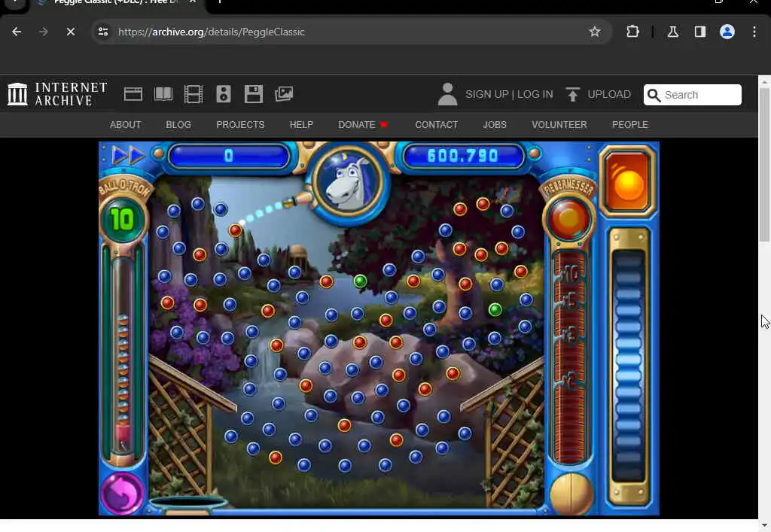771x532 pixels.
Task: Click the blue segmented meter on right
Action: (x=629, y=366)
